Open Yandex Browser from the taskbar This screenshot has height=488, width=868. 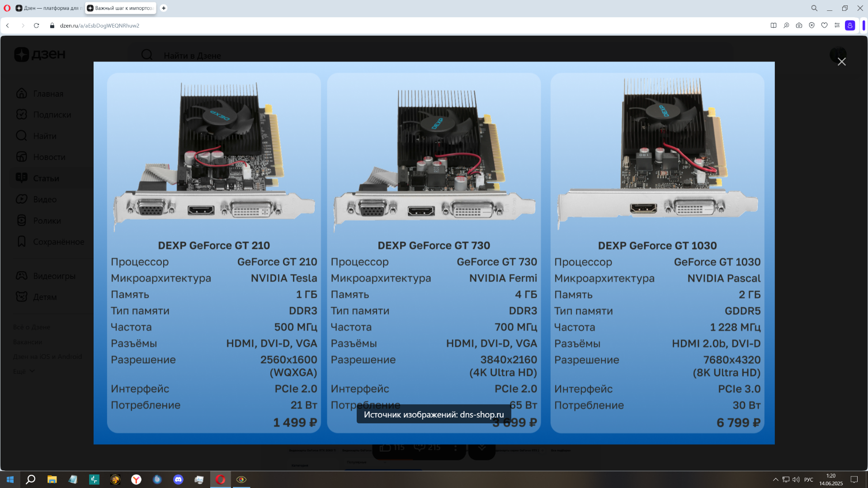click(136, 479)
